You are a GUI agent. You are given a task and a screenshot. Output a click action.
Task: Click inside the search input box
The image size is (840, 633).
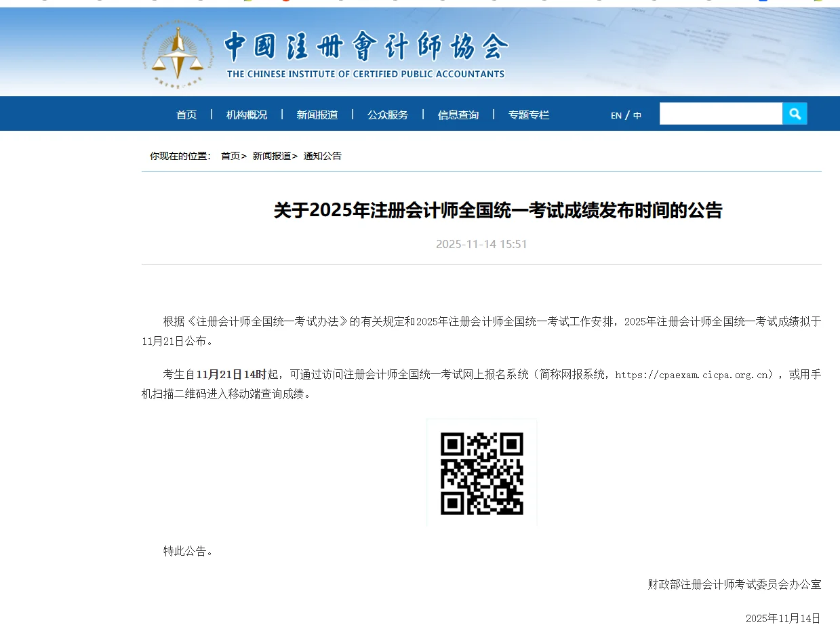click(721, 113)
